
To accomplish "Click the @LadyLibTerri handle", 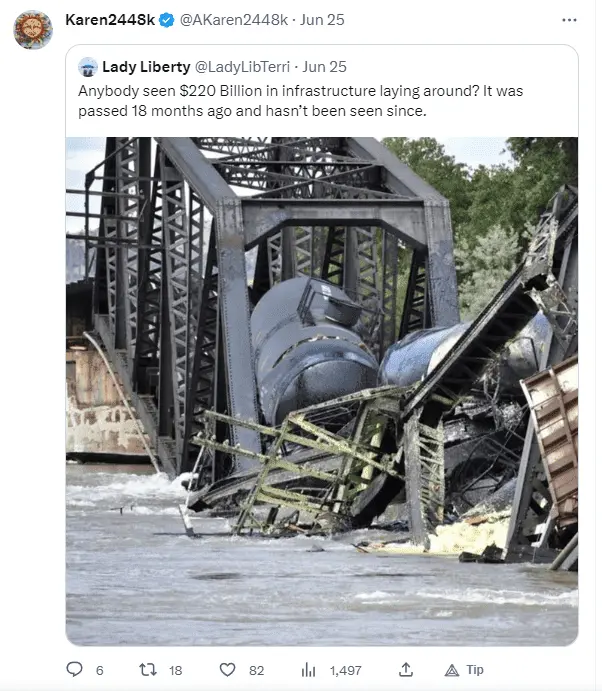I will [242, 67].
